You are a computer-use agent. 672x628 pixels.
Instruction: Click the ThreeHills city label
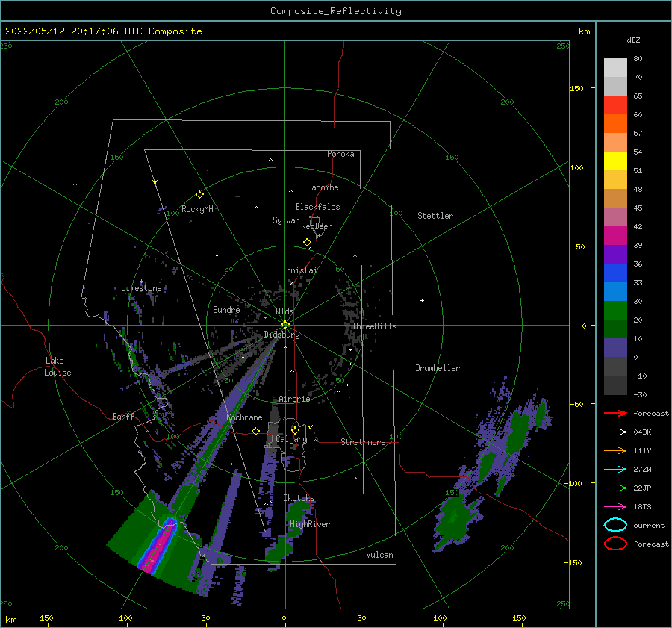(x=375, y=326)
